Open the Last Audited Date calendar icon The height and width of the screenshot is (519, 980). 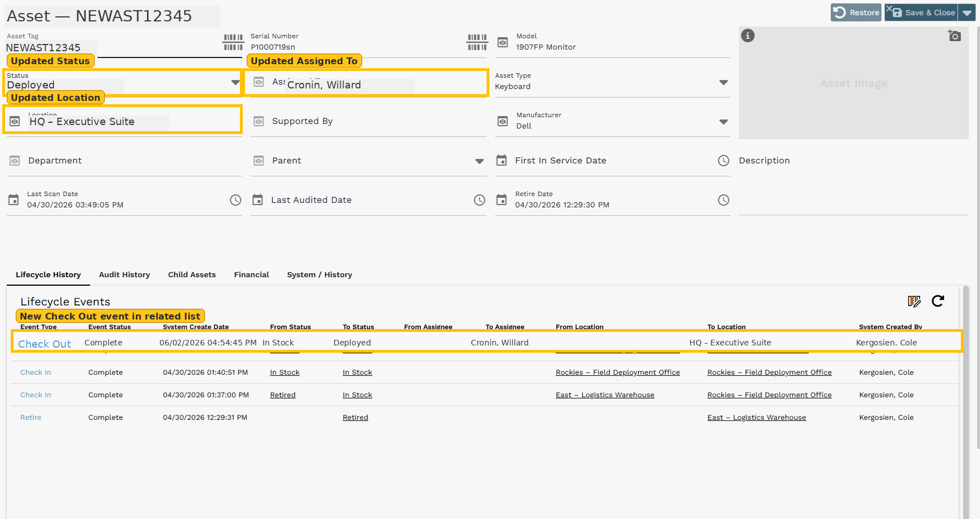tap(257, 200)
